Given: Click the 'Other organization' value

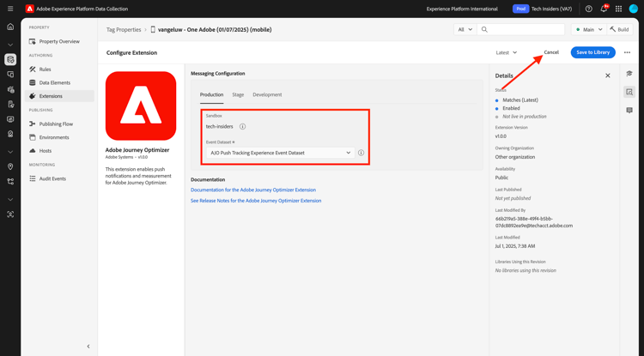Looking at the screenshot, I should pyautogui.click(x=515, y=157).
